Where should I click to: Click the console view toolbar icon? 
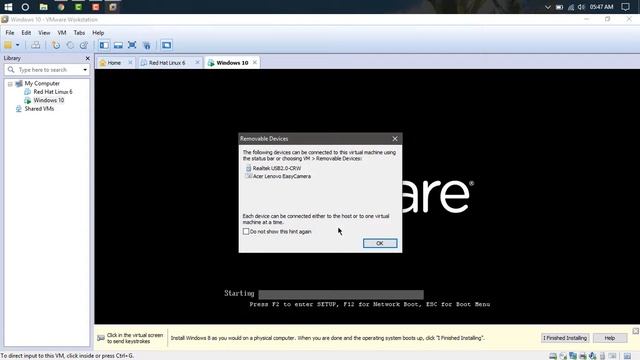(166, 45)
